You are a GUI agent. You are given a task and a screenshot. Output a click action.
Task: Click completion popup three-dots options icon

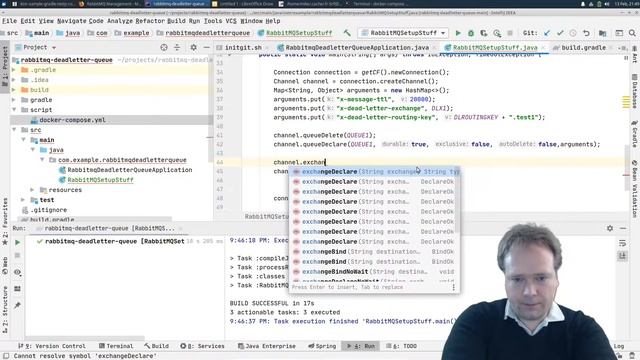coord(453,287)
